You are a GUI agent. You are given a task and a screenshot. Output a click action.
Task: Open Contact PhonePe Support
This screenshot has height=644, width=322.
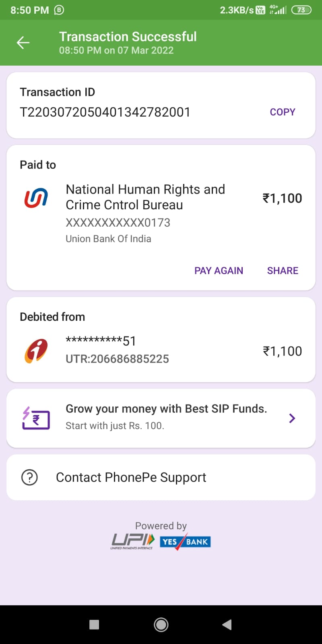131,477
